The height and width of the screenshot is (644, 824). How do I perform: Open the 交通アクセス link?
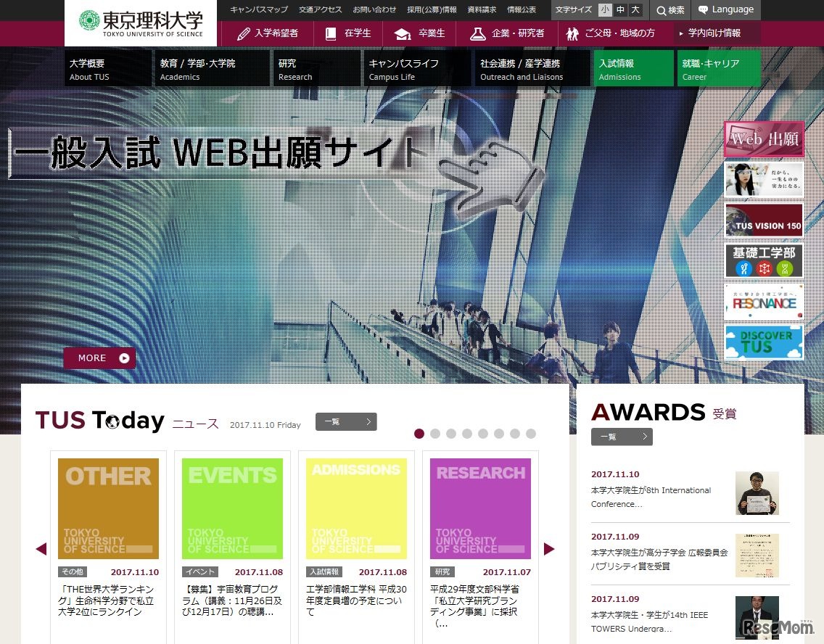pos(321,10)
